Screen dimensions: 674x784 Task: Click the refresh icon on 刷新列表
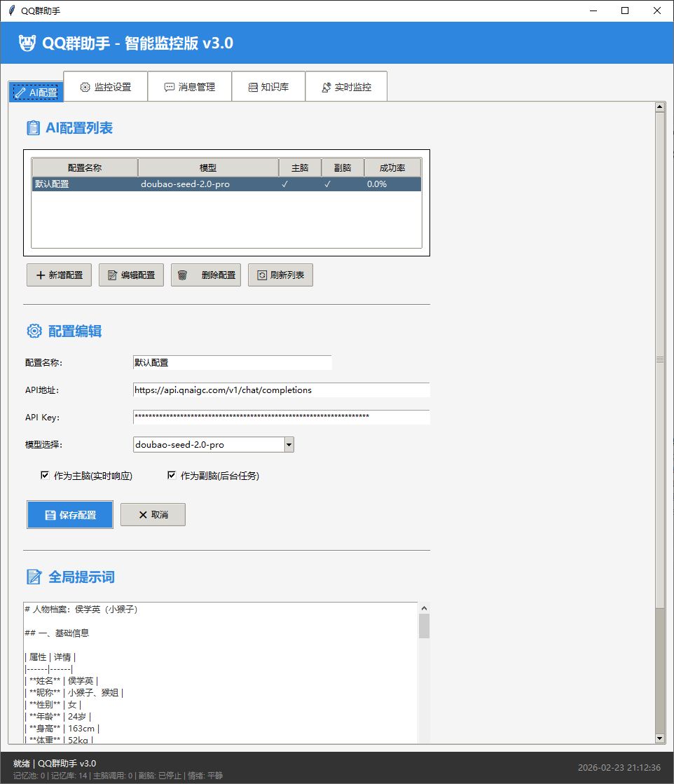262,275
